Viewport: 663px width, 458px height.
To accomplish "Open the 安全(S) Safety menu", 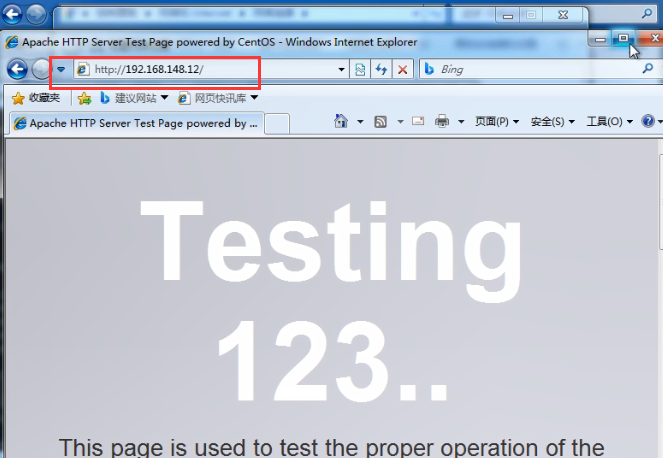I will tap(553, 122).
